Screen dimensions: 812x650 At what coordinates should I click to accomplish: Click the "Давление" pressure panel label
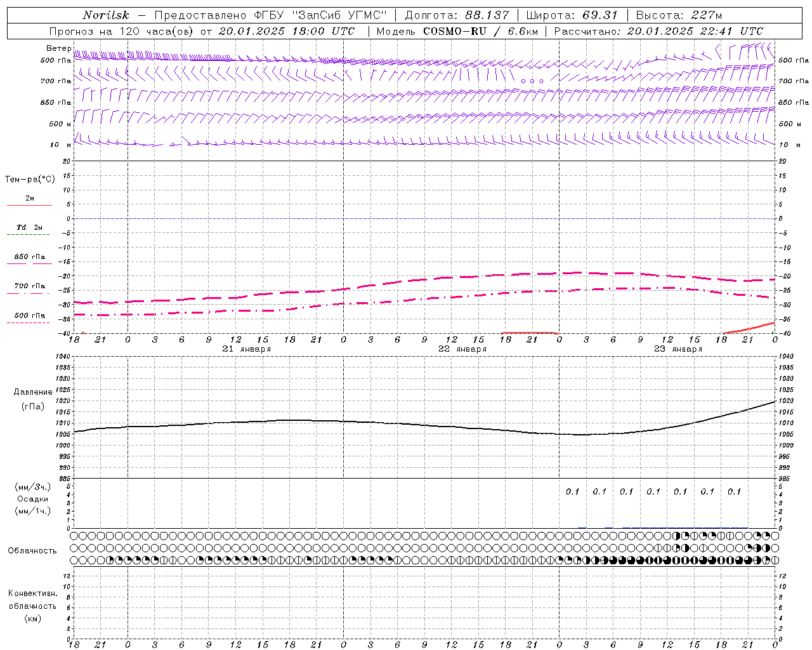pyautogui.click(x=33, y=392)
